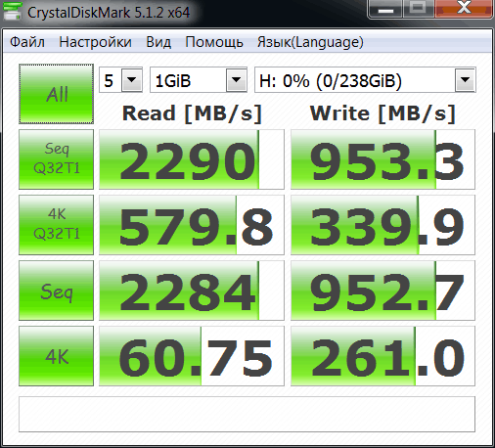Maximize the CrystalDiskMark window

[419, 9]
